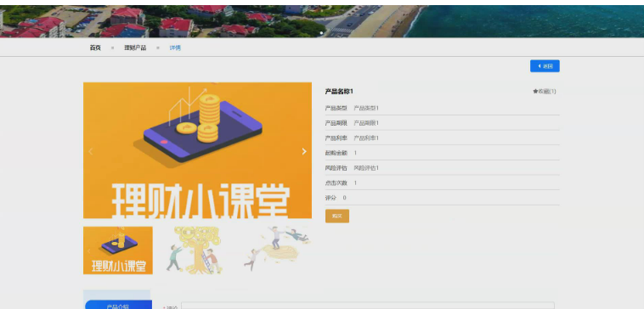Click the small left arrow on thumbnail strip
644x309 pixels.
88,251
